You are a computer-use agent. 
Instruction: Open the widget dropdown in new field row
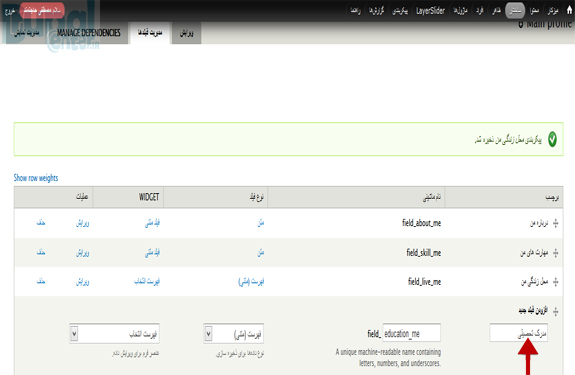tap(114, 334)
